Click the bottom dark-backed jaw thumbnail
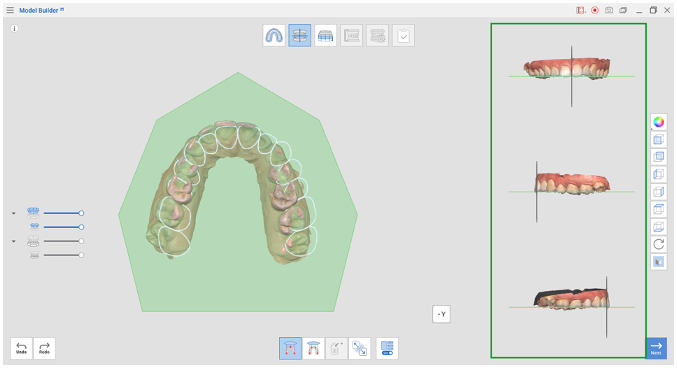This screenshot has width=677, height=368. pos(571,299)
